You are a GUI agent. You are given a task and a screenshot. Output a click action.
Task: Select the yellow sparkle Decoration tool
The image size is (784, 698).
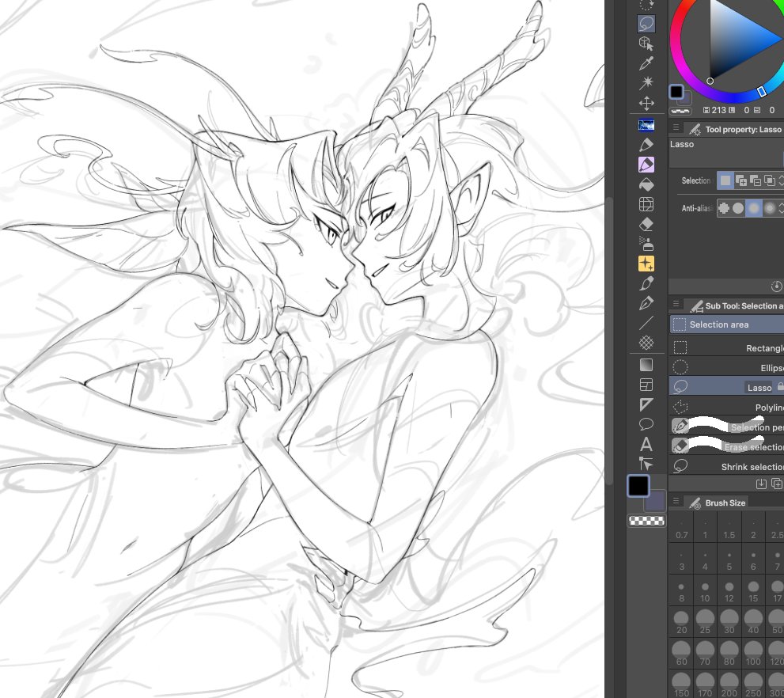(646, 263)
